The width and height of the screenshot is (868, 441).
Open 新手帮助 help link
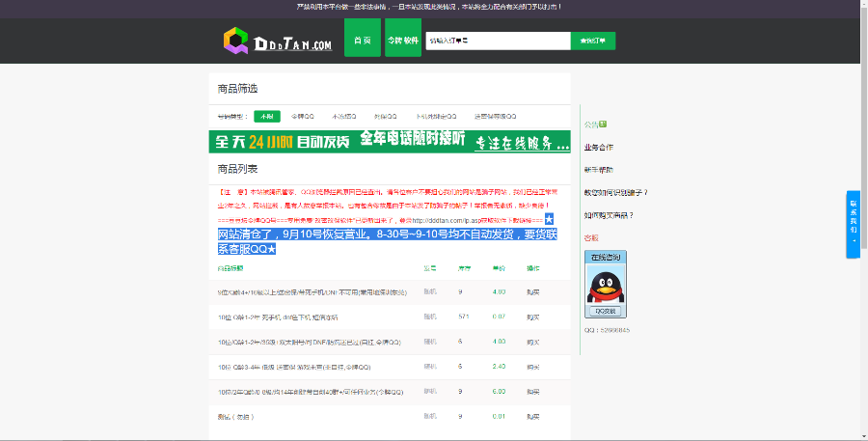pos(598,170)
